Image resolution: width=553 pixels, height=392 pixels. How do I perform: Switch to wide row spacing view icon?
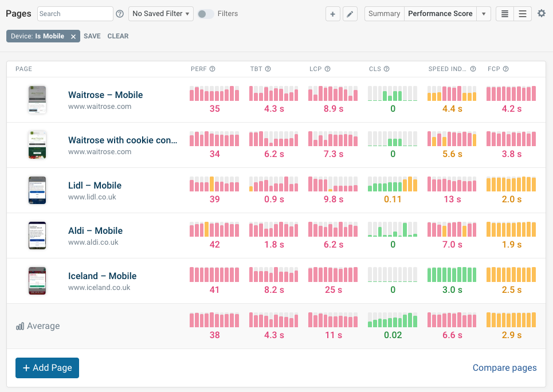tap(523, 14)
